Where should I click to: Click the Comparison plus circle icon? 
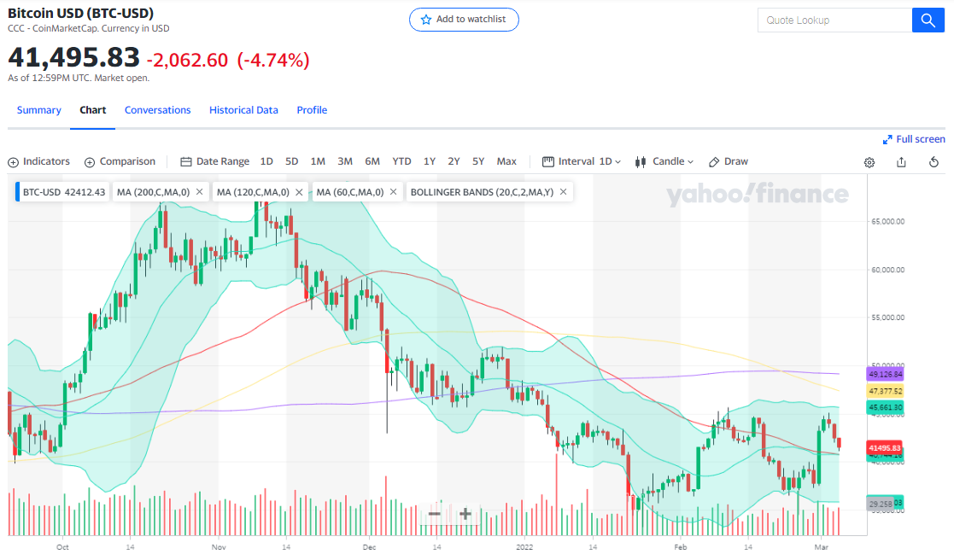click(90, 162)
